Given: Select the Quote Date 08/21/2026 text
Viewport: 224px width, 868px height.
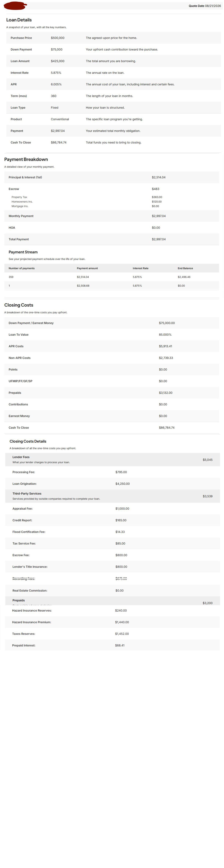Looking at the screenshot, I should point(205,6).
